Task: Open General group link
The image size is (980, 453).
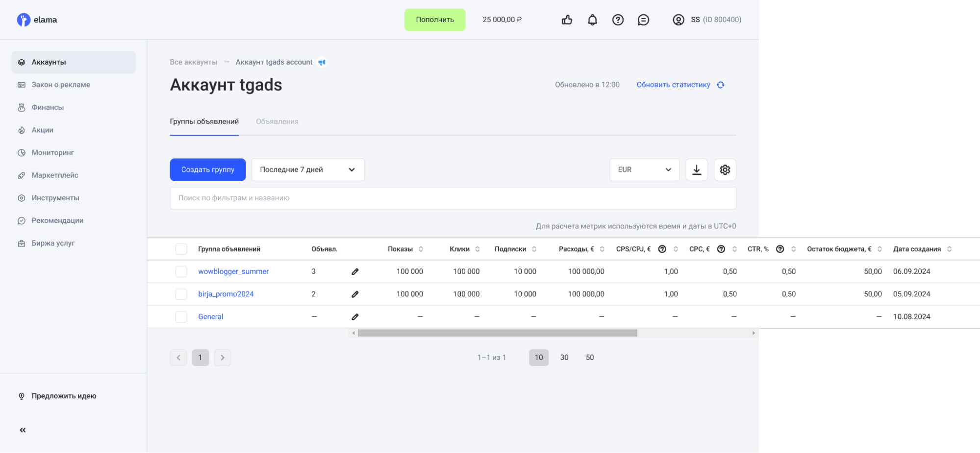Action: click(211, 317)
